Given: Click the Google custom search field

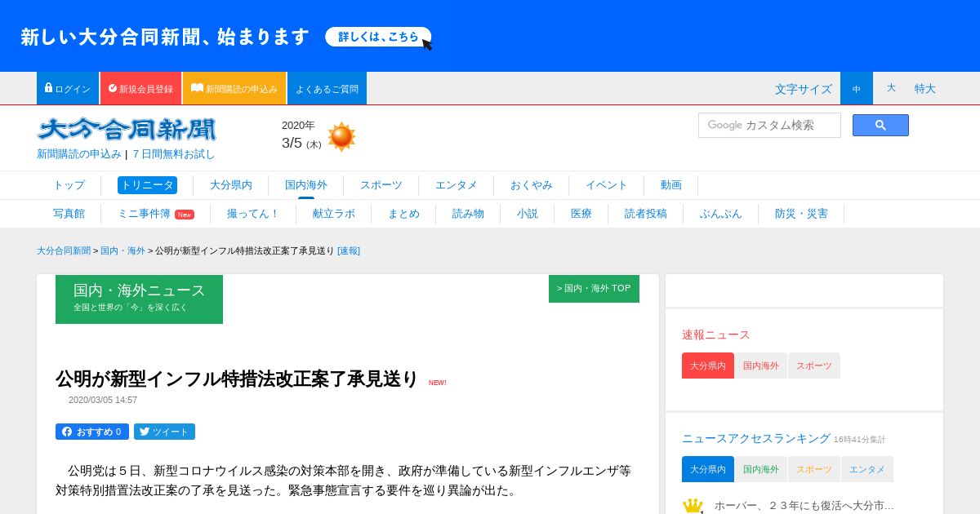Looking at the screenshot, I should 769,125.
